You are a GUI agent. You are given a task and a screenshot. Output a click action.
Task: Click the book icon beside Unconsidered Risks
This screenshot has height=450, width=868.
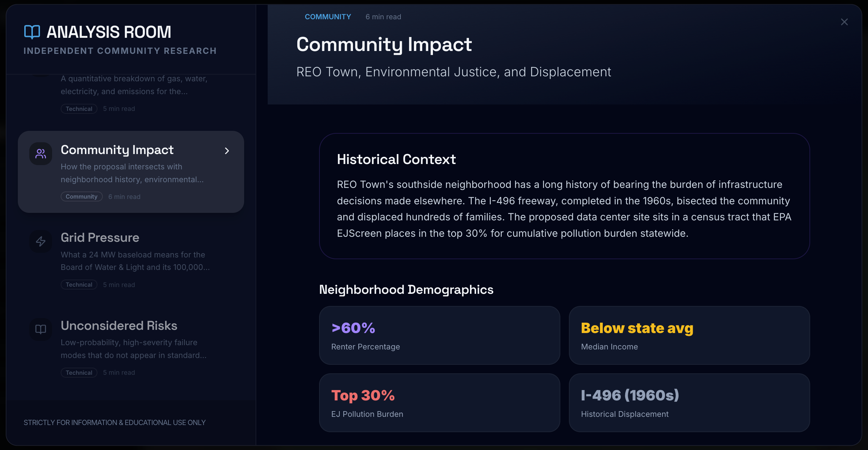tap(40, 329)
